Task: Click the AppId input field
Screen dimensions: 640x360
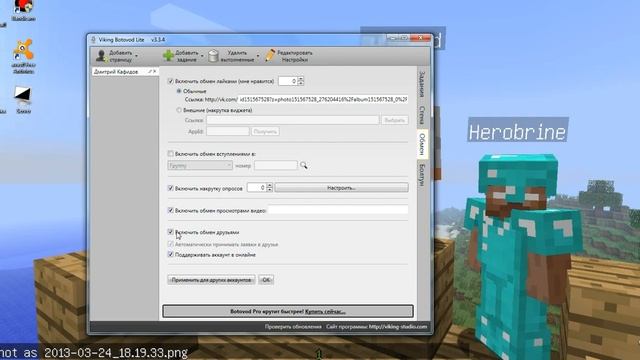Action: (x=228, y=131)
